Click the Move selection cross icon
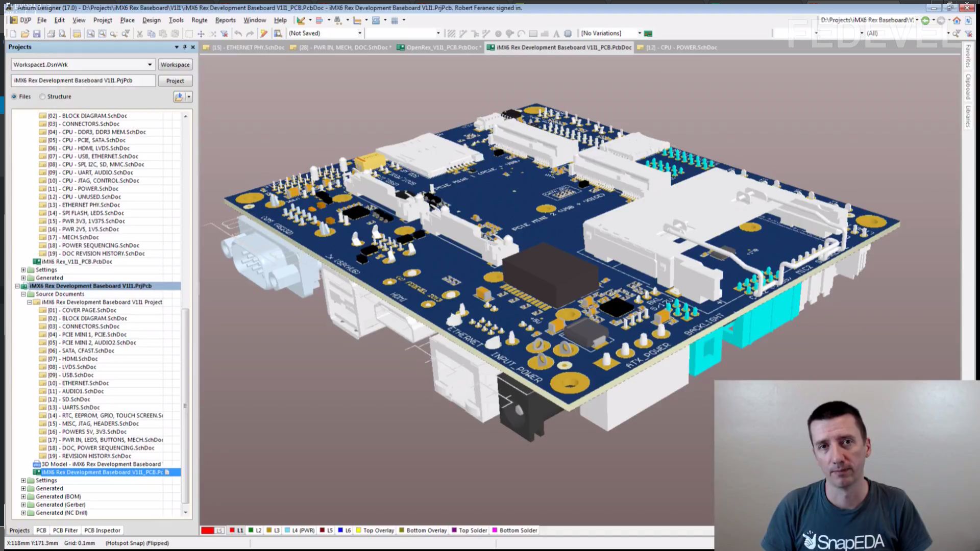The image size is (980, 551). [201, 34]
